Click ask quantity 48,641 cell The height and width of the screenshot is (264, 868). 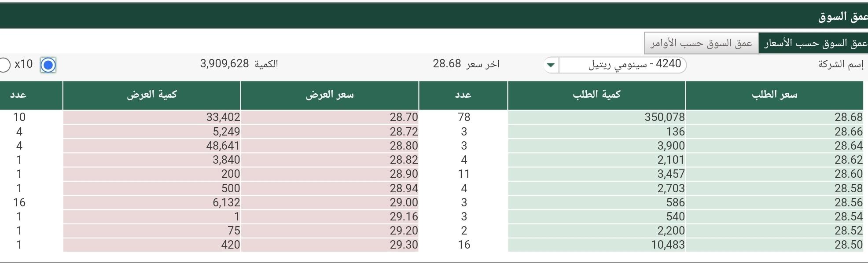click(152, 146)
